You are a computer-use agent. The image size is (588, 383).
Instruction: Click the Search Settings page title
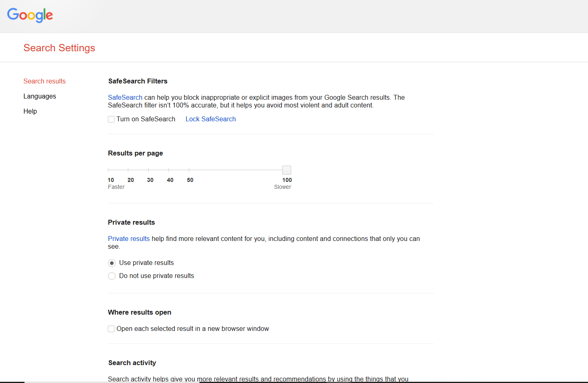[59, 48]
